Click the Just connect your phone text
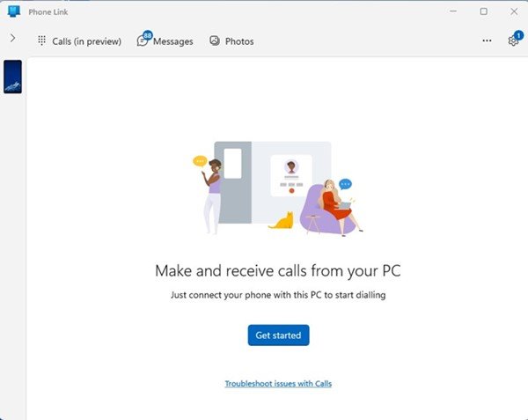 coord(278,295)
